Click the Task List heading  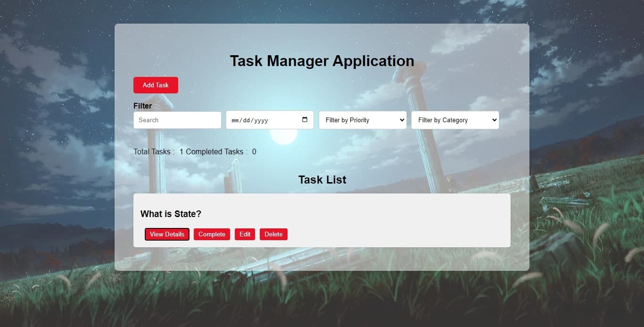pos(322,180)
